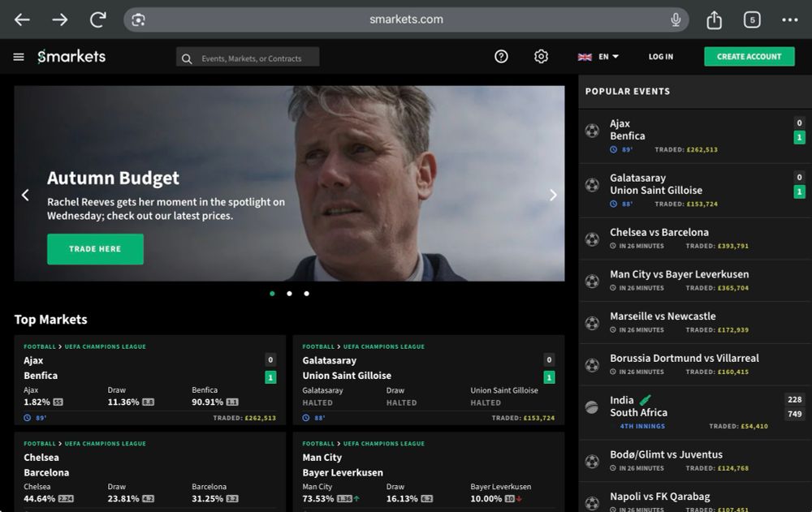Open the help question-mark icon
This screenshot has width=812, height=512.
[x=501, y=57]
